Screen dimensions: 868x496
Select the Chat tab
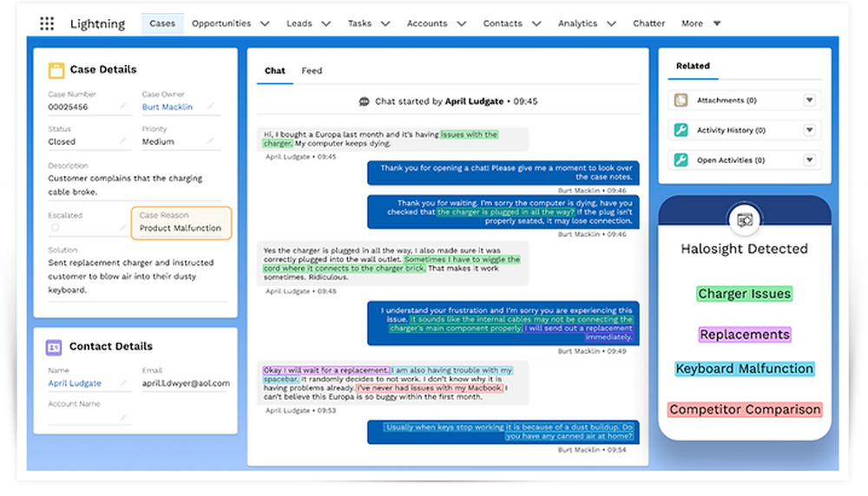point(274,71)
